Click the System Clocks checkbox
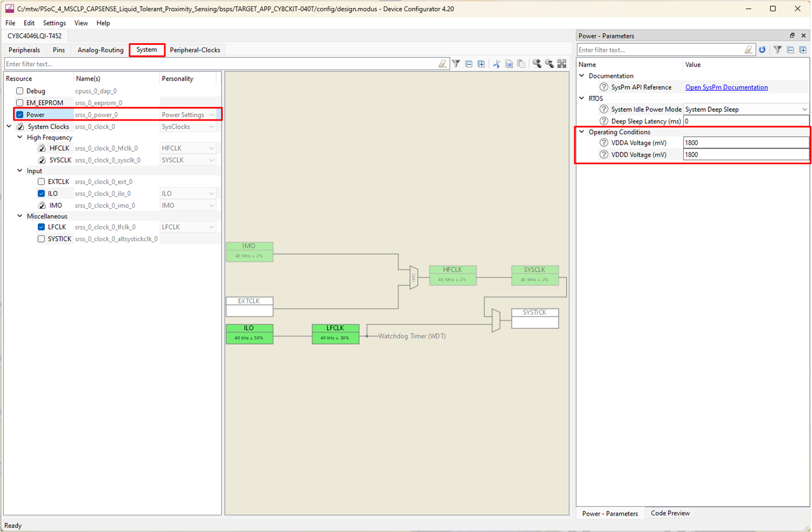 click(20, 127)
